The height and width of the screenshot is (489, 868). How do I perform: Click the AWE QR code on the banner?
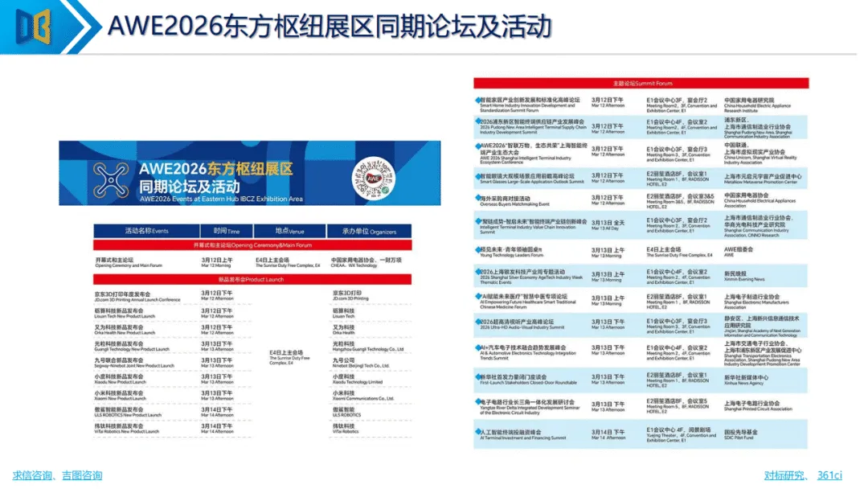pos(374,179)
